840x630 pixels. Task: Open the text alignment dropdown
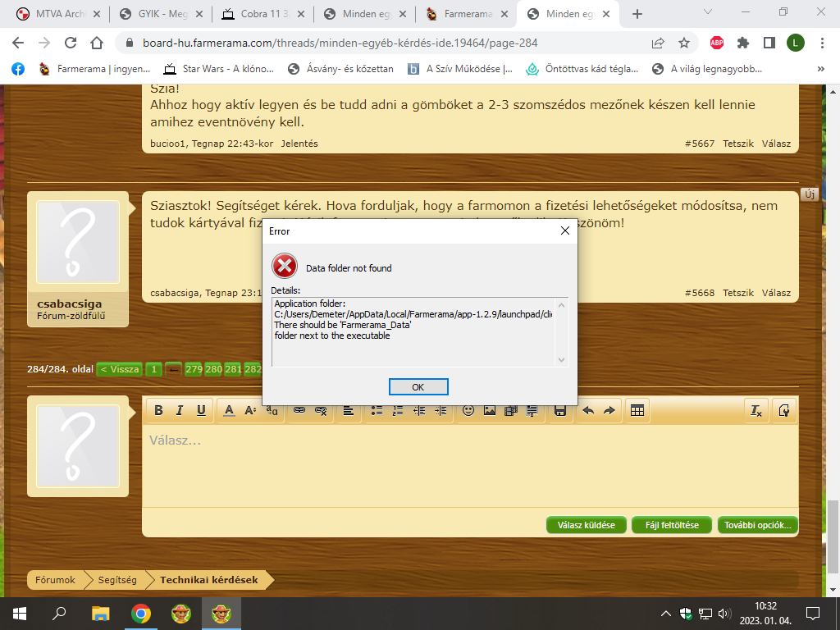pos(348,410)
